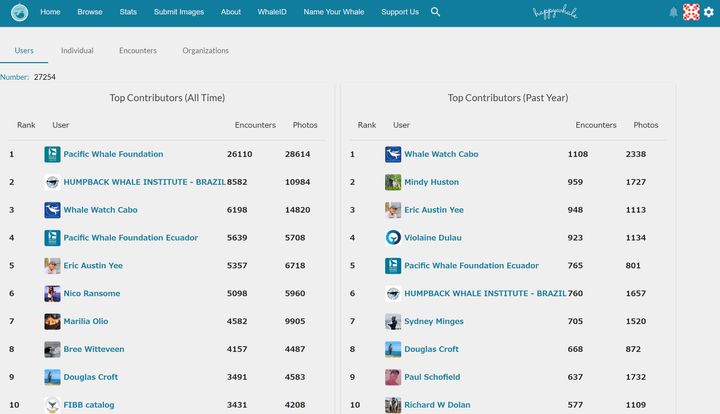
Task: Open Paul Schofield's profile link
Action: pos(432,377)
